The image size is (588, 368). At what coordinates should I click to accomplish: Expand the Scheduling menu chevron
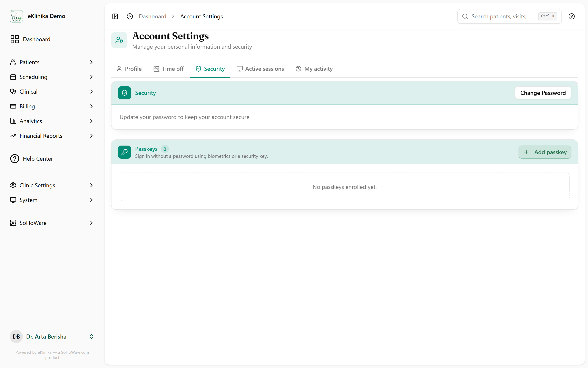click(x=91, y=77)
